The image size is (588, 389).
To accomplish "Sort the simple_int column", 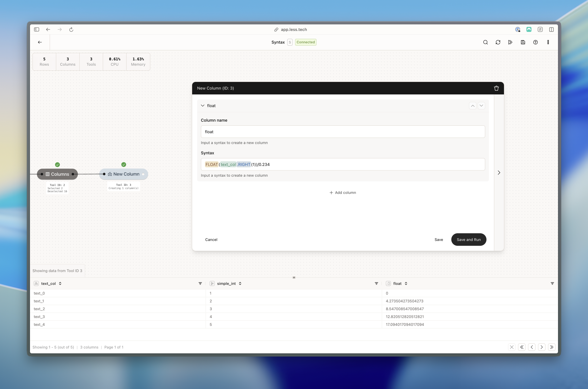I will [x=240, y=284].
